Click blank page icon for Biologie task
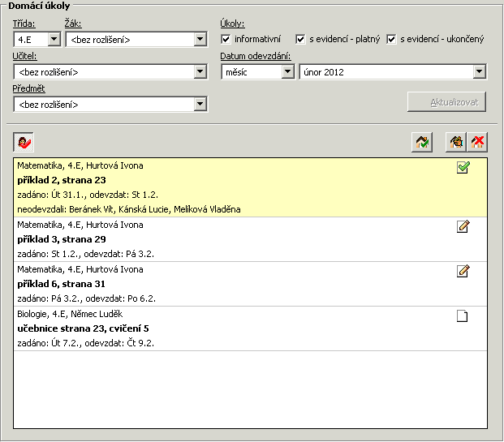Screen dimensions: 504x442 pos(463,315)
